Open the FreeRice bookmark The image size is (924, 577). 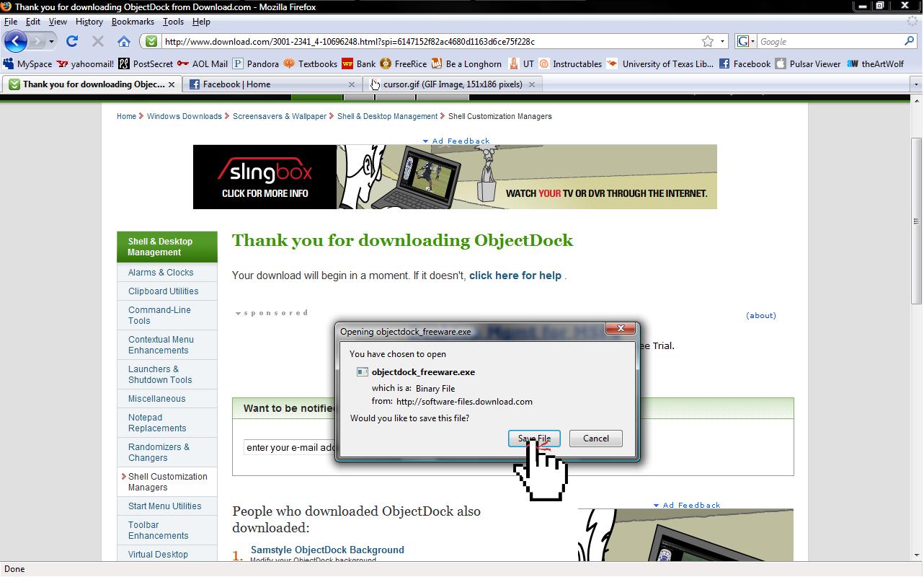[x=404, y=63]
